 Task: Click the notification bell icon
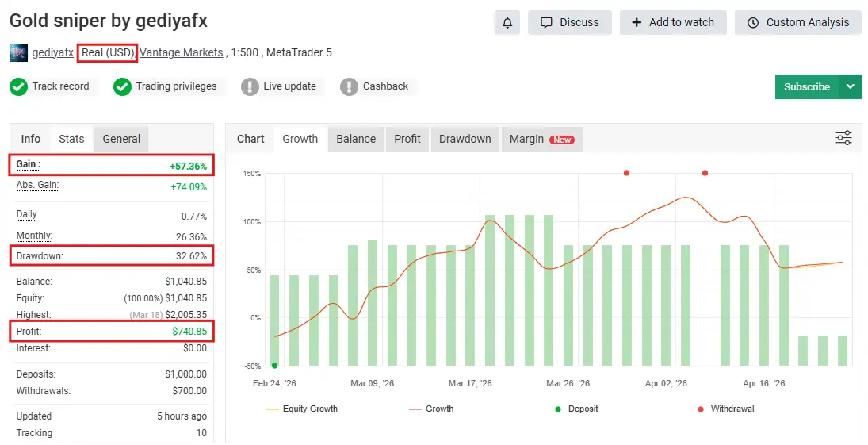(507, 23)
